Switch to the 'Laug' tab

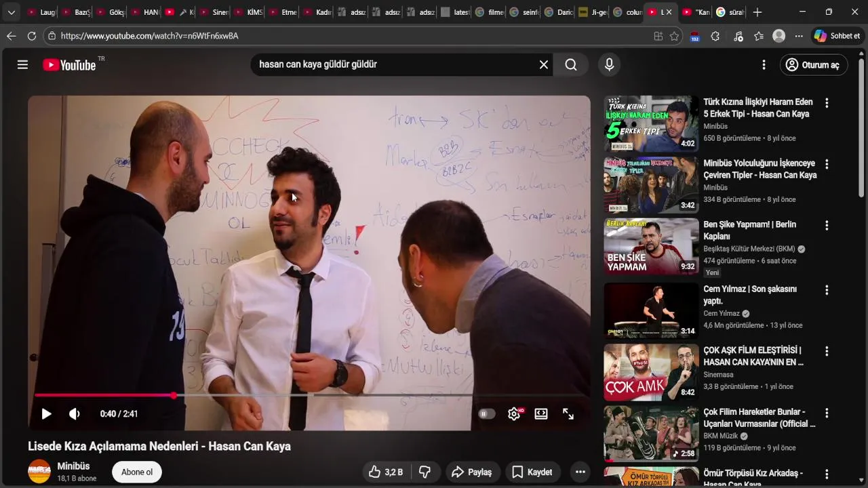pos(42,12)
